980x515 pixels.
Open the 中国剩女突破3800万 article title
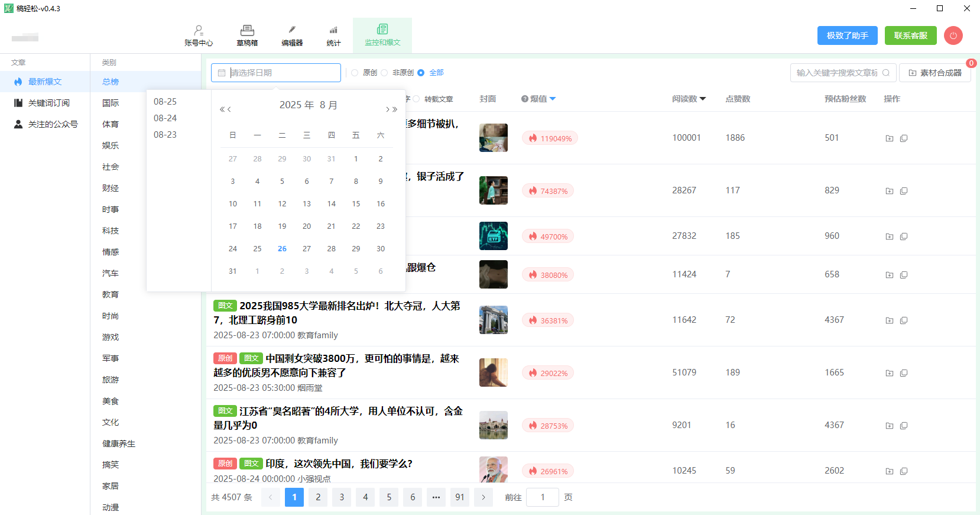pos(336,365)
